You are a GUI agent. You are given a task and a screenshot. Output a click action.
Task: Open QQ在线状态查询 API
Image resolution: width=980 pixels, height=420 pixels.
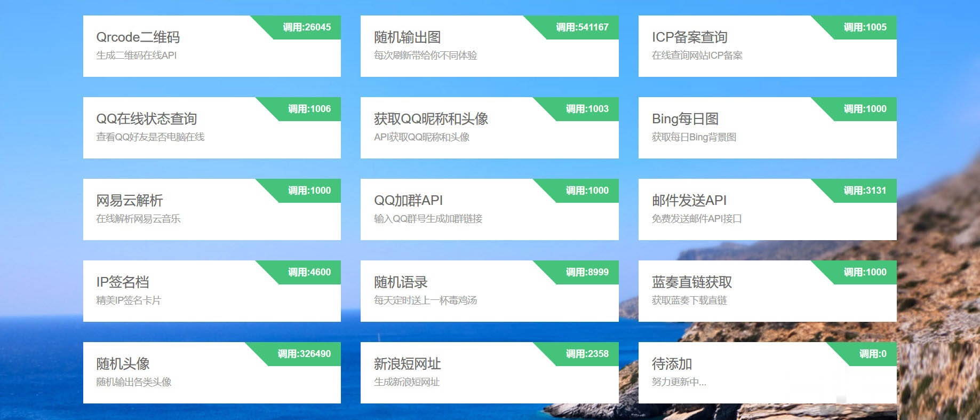(212, 128)
